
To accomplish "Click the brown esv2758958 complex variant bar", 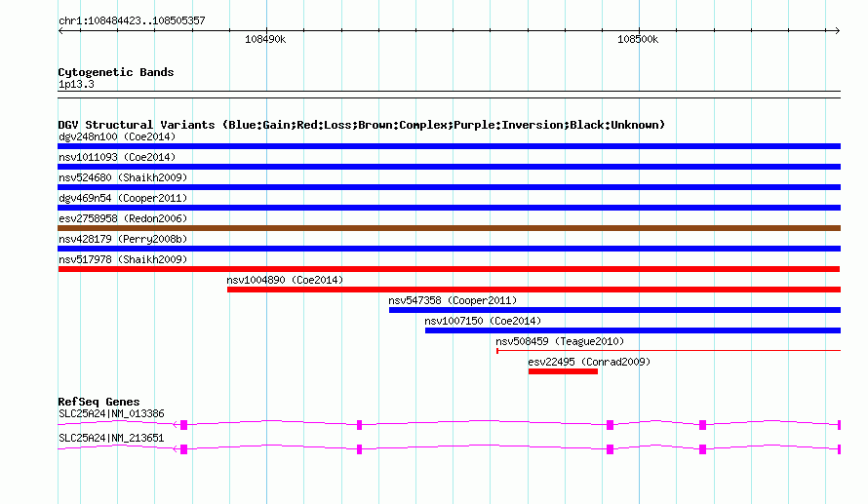I will tap(449, 228).
